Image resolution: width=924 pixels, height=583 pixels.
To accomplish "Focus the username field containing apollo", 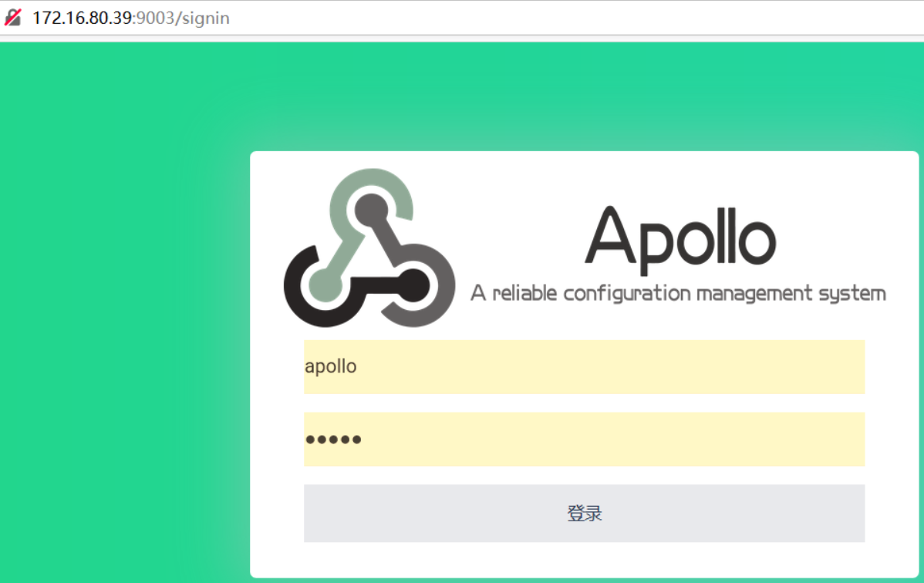I will 584,366.
